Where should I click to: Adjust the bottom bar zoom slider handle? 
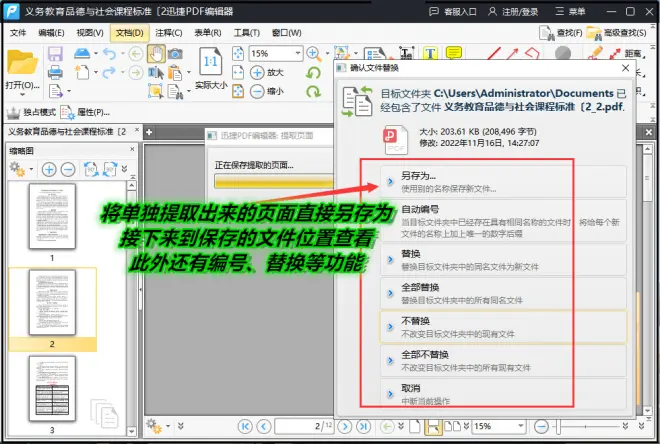(x=558, y=426)
